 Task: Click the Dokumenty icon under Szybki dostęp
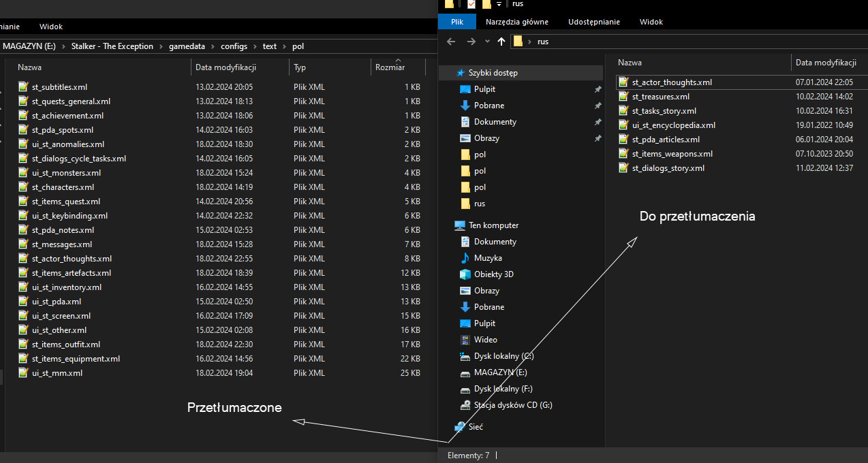(x=465, y=121)
